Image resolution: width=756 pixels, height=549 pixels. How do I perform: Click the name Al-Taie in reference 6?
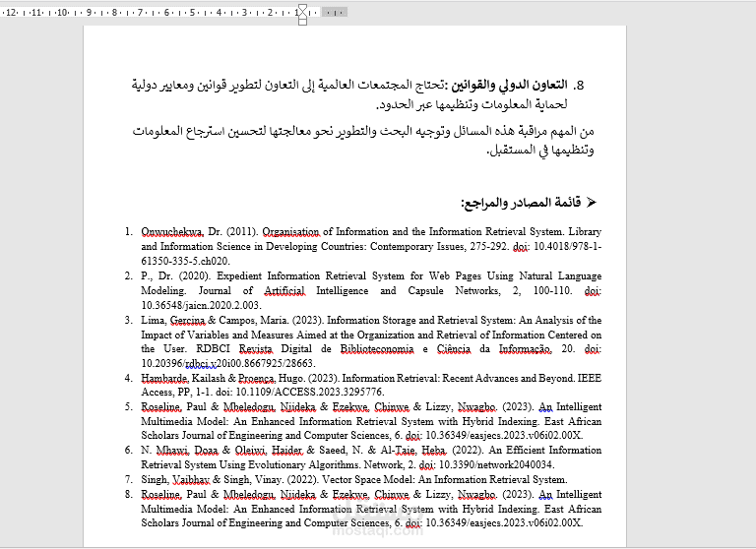tap(399, 451)
